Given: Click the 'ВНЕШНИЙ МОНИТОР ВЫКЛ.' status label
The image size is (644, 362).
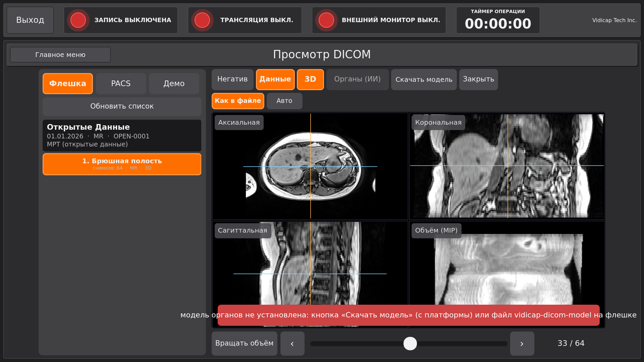Looking at the screenshot, I should tap(391, 20).
